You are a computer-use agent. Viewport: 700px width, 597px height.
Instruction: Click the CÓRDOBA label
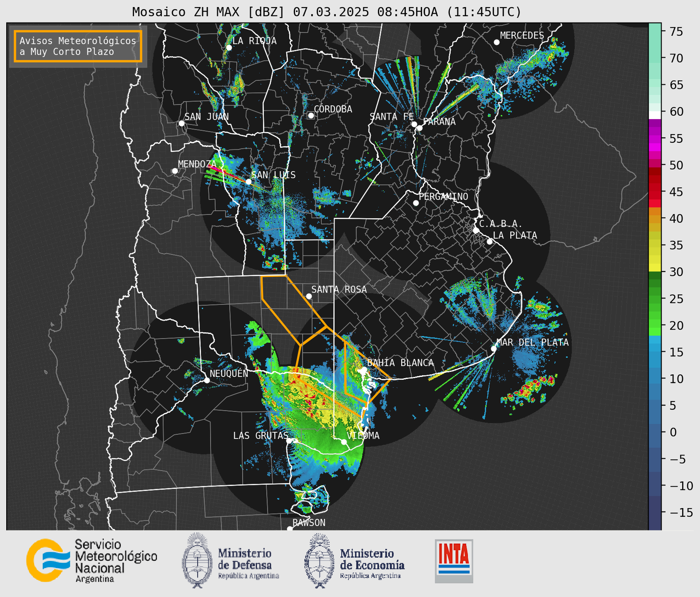click(333, 109)
